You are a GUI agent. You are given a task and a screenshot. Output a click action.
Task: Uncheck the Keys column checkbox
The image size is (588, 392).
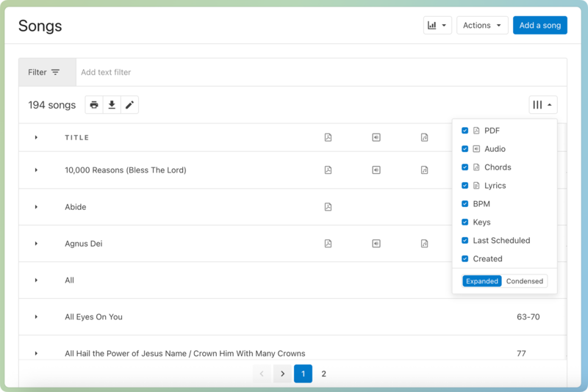[x=465, y=222]
